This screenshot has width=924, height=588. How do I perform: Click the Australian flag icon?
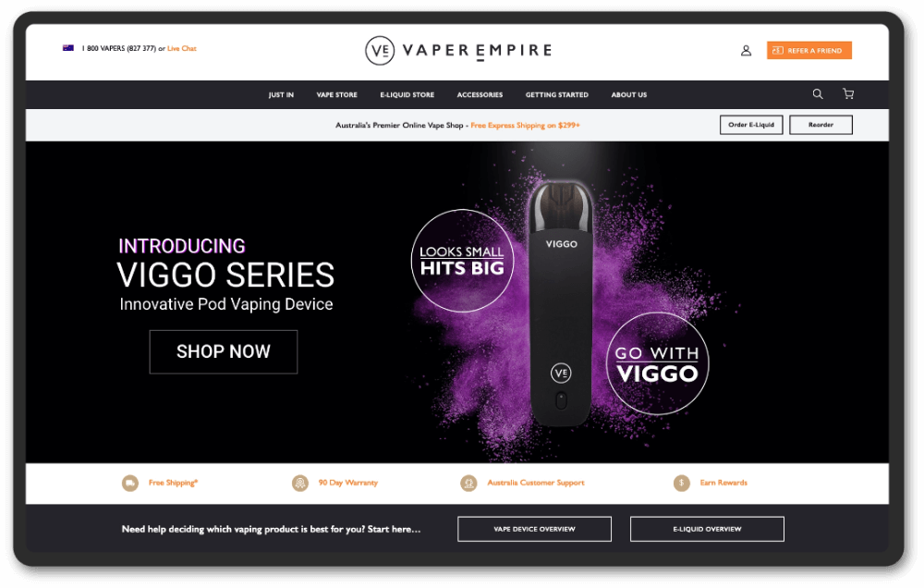pos(68,48)
